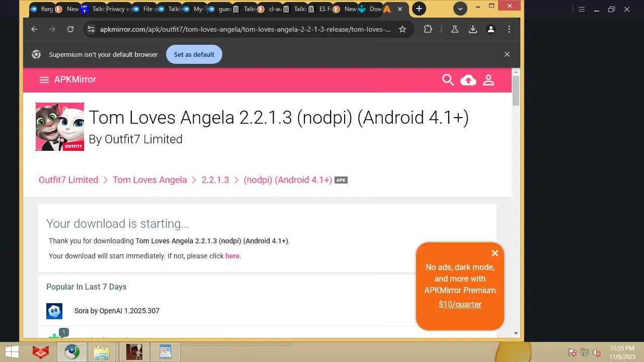
Task: Open the browser profile icon
Action: point(491,29)
